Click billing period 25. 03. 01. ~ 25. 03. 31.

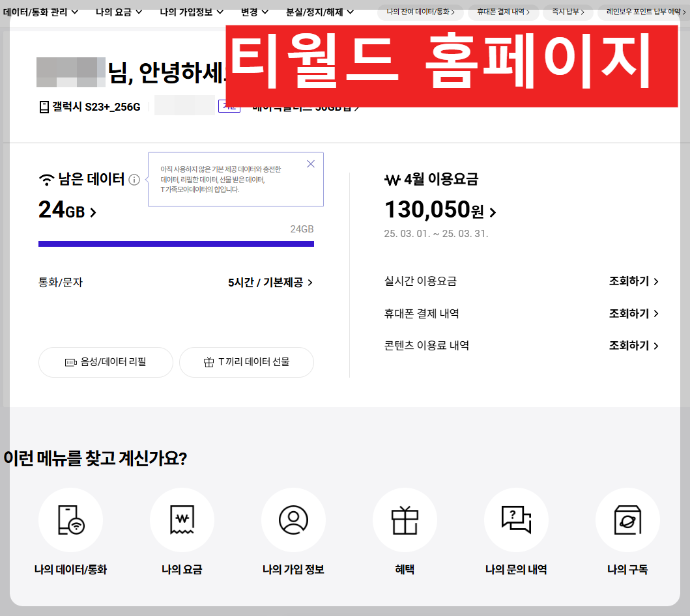click(x=436, y=234)
